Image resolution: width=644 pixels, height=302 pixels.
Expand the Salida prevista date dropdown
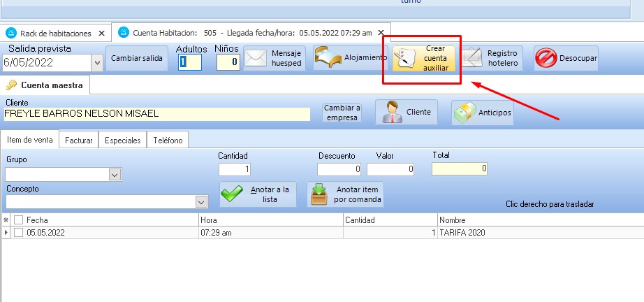[96, 63]
